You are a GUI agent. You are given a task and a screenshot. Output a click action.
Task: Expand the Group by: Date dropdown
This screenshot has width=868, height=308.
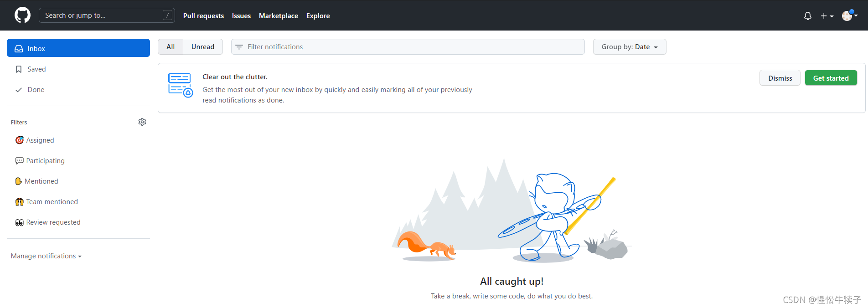point(630,47)
